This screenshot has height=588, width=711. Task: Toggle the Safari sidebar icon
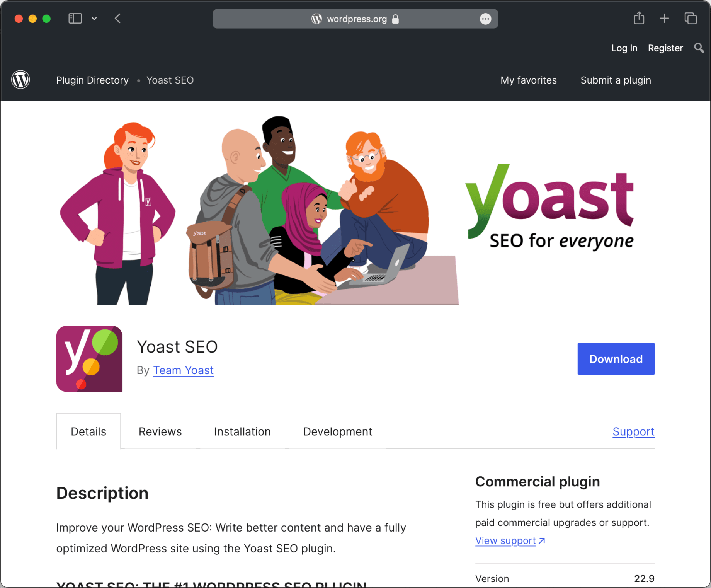[x=75, y=18]
